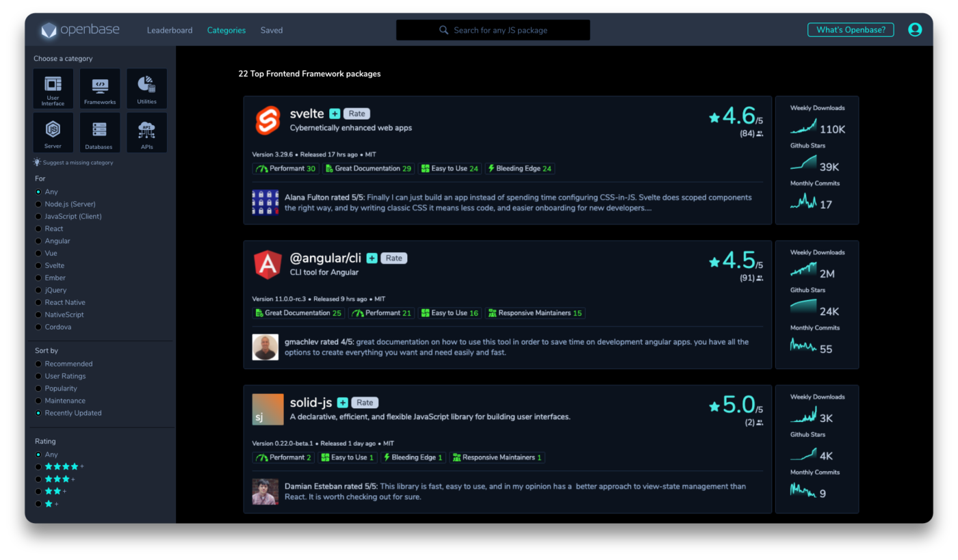The width and height of the screenshot is (958, 560).
Task: Filter packages for React
Action: tap(49, 229)
